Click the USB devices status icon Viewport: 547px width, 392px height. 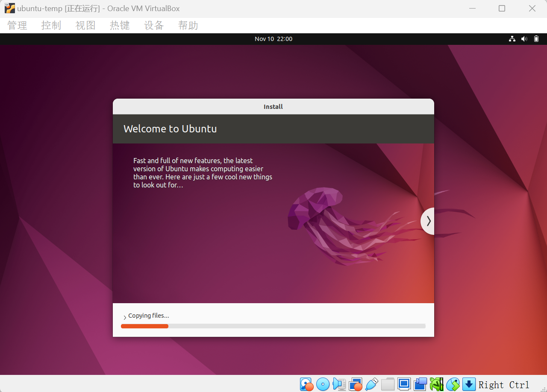pyautogui.click(x=372, y=384)
